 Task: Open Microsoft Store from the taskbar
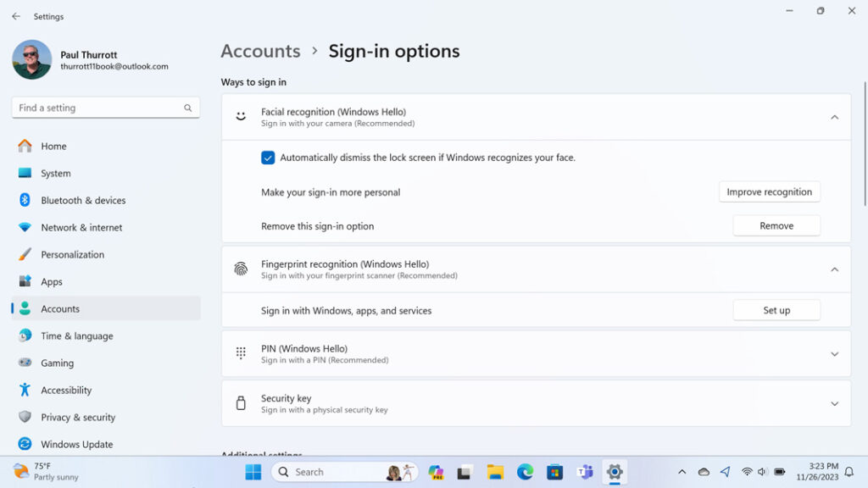pos(554,471)
